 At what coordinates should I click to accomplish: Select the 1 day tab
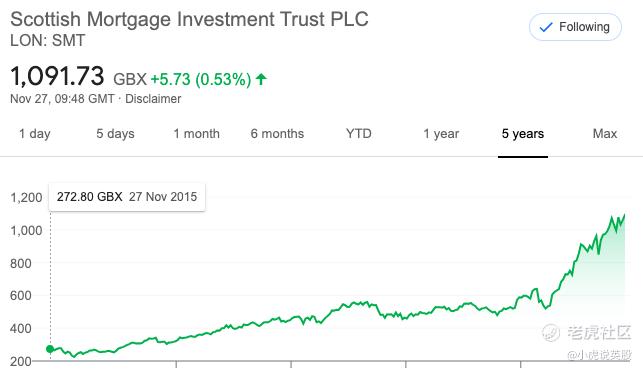pos(35,134)
